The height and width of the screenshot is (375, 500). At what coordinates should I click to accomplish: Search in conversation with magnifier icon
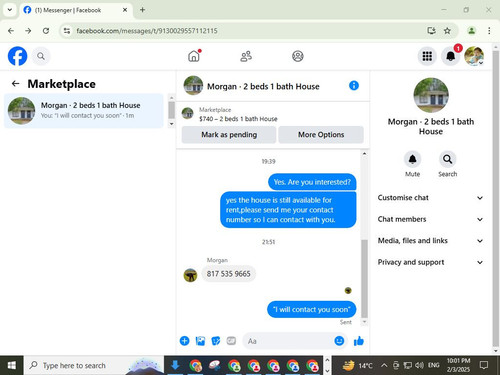point(447,159)
